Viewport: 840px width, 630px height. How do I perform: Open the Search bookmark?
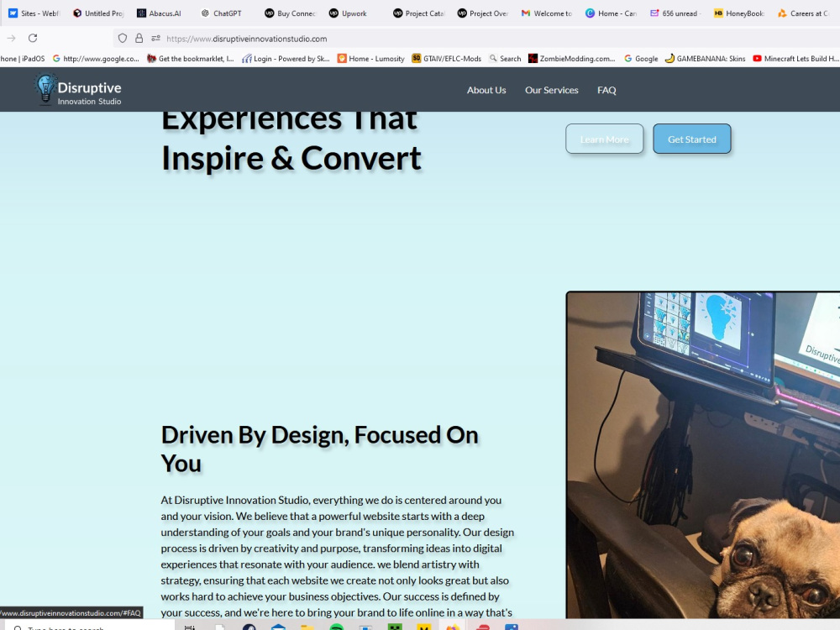click(505, 59)
